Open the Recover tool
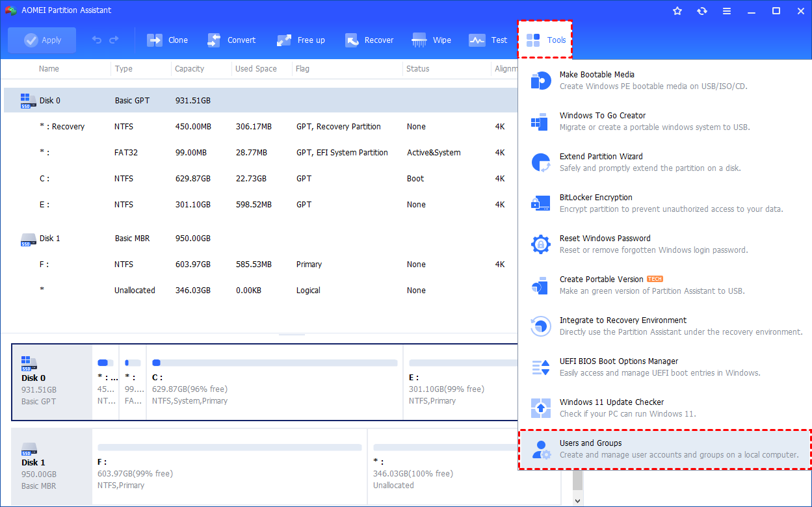The height and width of the screenshot is (507, 812). [369, 40]
